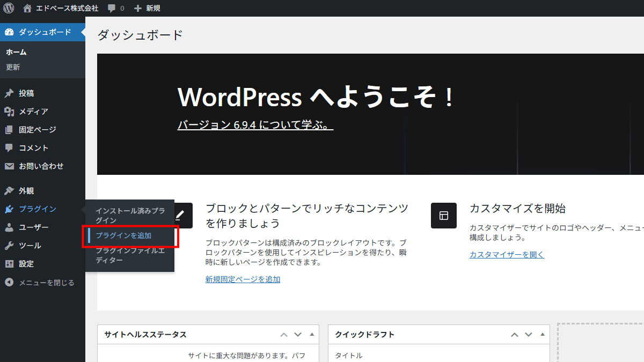Open ユーザー with the user icon
The width and height of the screenshot is (644, 362).
9,227
